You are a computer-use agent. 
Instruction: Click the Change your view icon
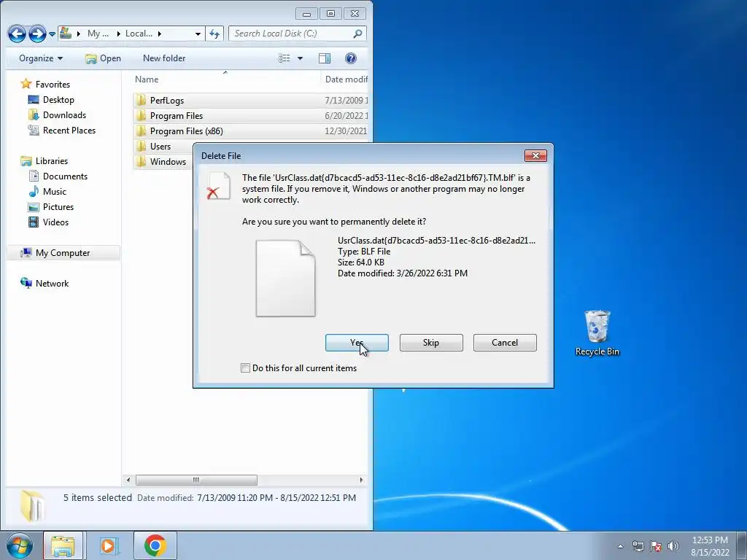click(x=284, y=58)
